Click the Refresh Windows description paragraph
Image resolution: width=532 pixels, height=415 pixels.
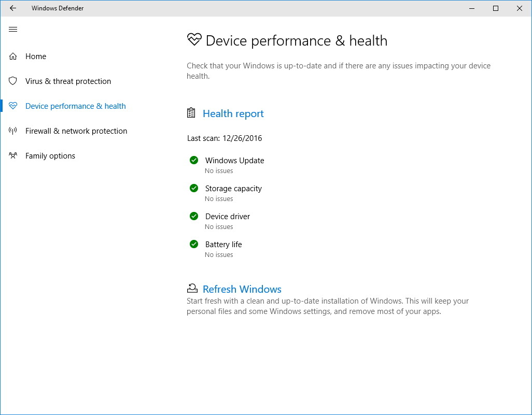click(328, 306)
